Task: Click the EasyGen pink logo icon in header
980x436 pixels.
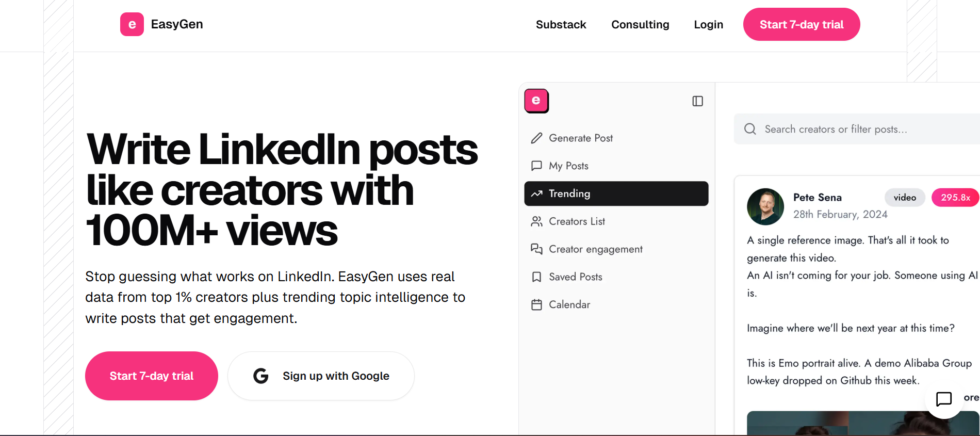Action: pyautogui.click(x=132, y=24)
